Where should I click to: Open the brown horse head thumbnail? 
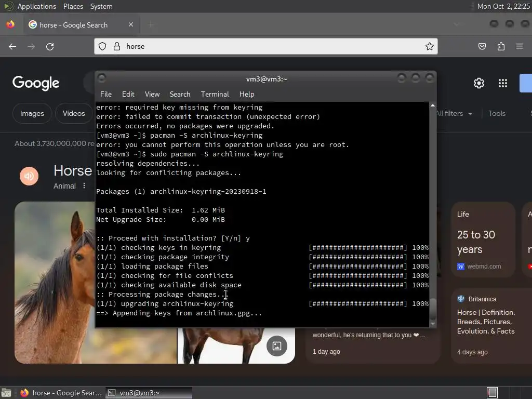(55, 282)
